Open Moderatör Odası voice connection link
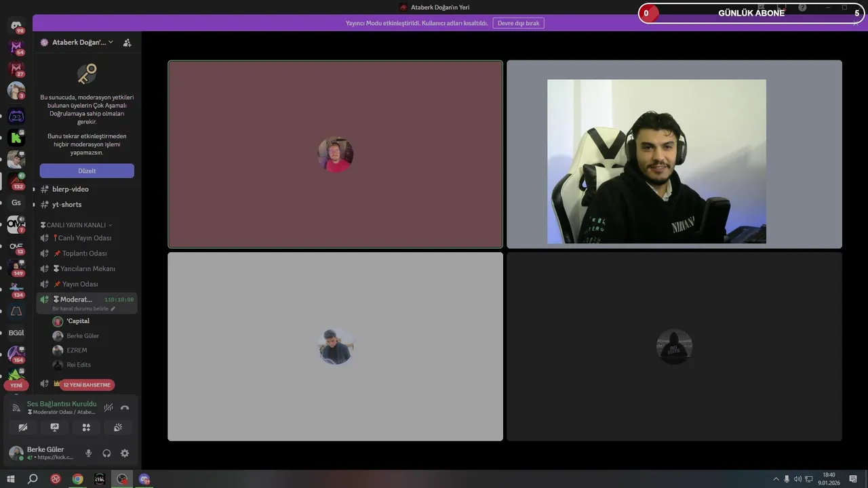 [x=61, y=412]
